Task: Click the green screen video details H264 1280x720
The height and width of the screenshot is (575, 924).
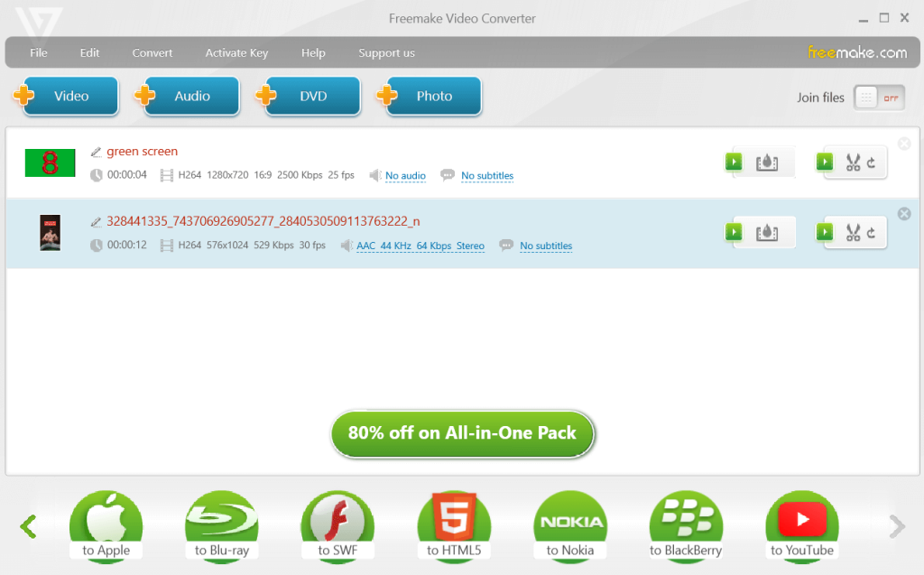Action: coord(266,175)
